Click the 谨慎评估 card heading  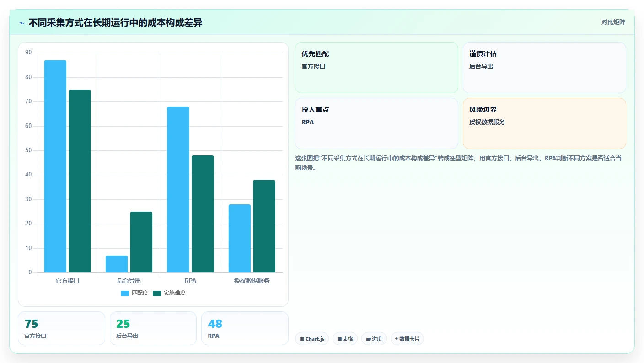point(483,54)
